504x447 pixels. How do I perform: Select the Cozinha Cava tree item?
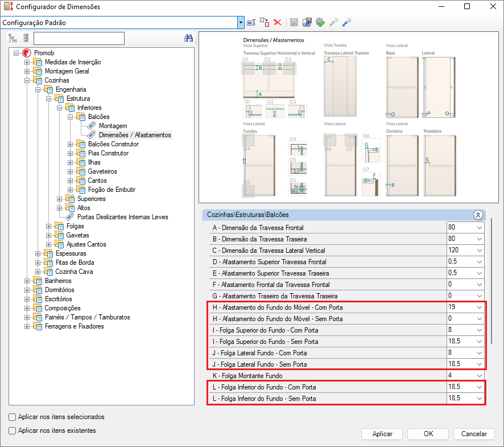click(x=74, y=272)
